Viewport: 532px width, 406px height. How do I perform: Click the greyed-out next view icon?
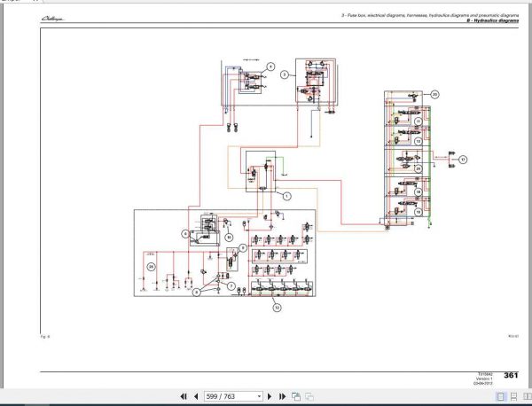[309, 396]
